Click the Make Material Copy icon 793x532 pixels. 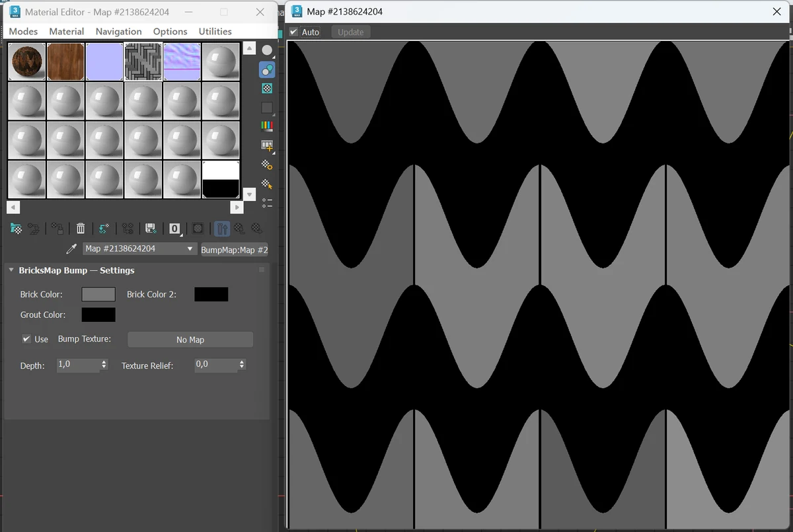tap(104, 229)
